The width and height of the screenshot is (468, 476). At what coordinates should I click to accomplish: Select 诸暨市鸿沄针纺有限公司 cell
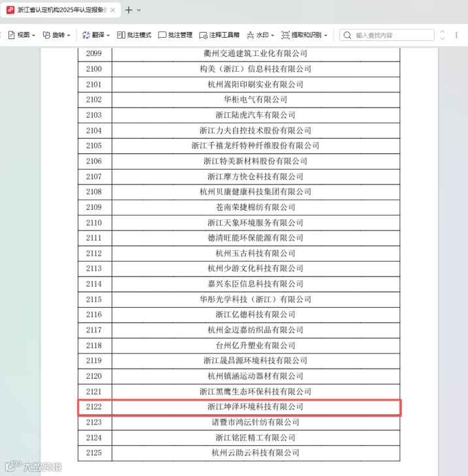256,423
